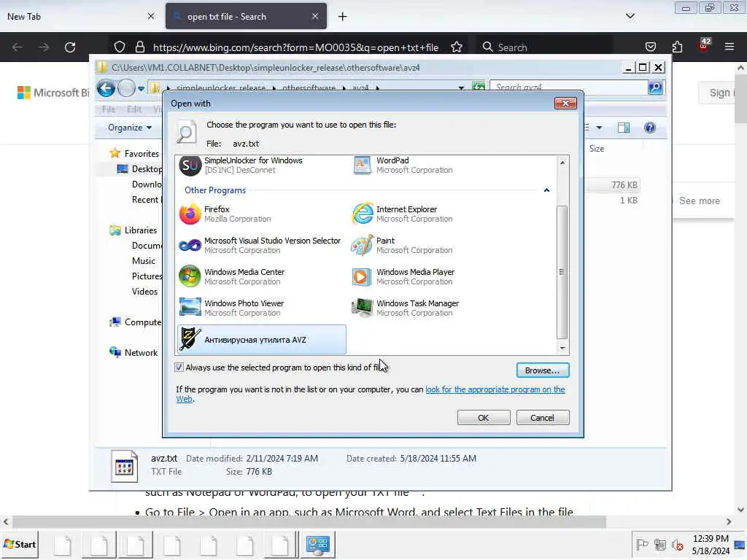Open the uBlock extension with badge 42

pos(703,46)
